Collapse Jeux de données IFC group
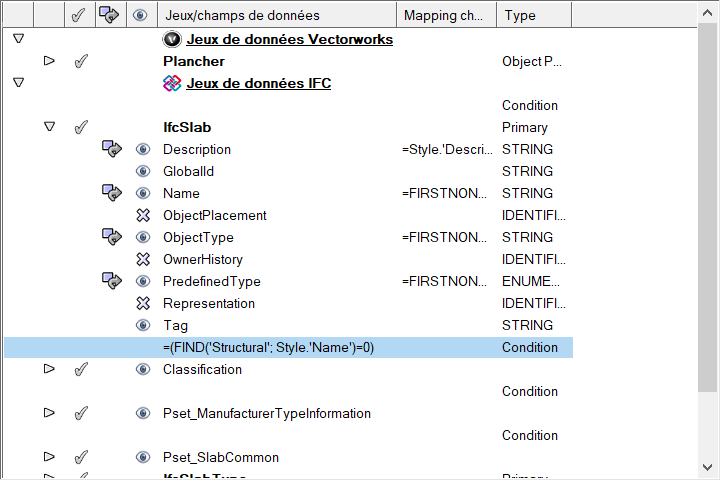 point(18,83)
